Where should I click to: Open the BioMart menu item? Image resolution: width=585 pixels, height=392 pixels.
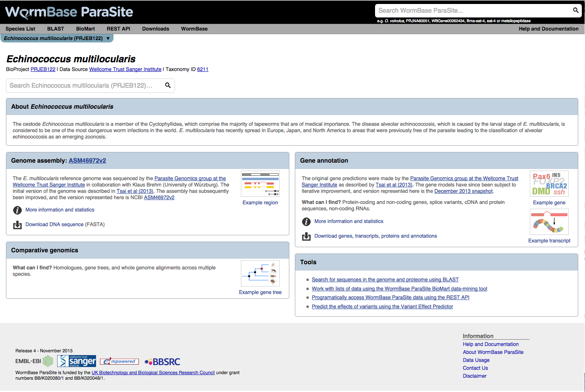(85, 29)
